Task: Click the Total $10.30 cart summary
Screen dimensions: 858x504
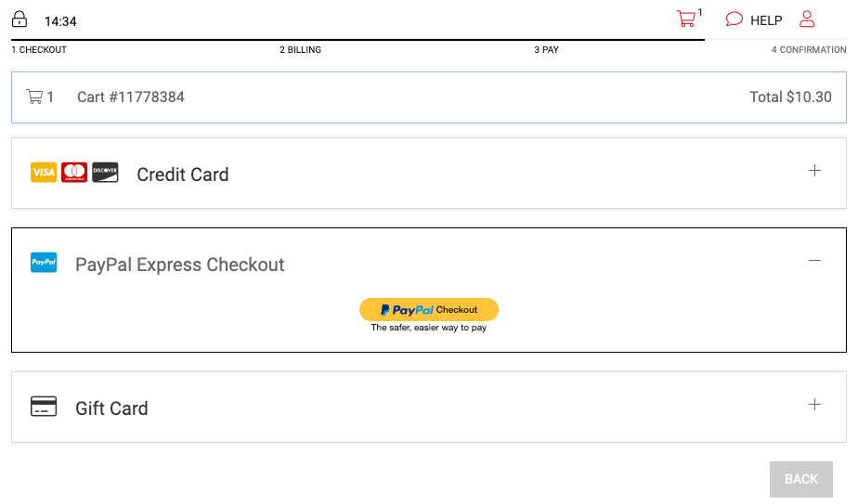Action: point(790,97)
